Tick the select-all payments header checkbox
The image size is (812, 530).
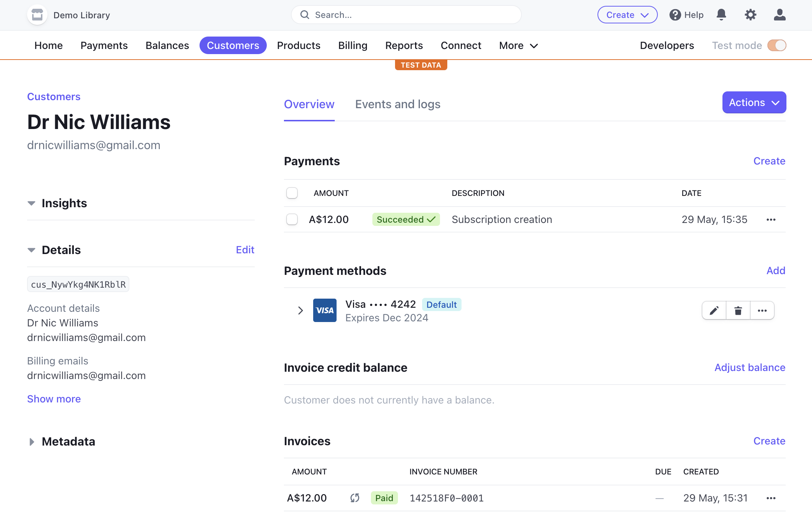coord(292,193)
